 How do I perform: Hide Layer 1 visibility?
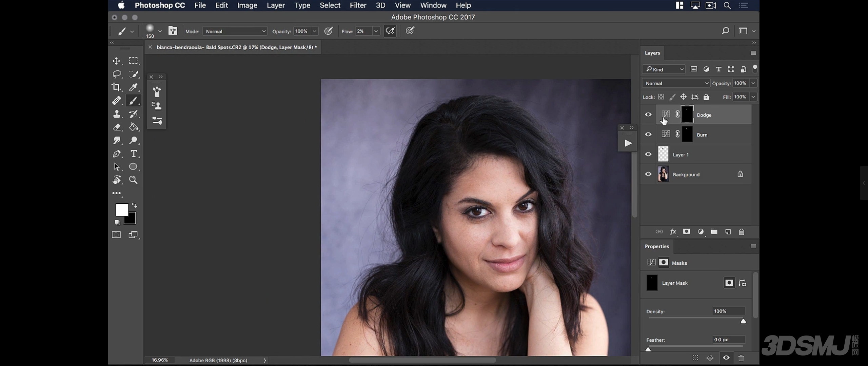[648, 154]
